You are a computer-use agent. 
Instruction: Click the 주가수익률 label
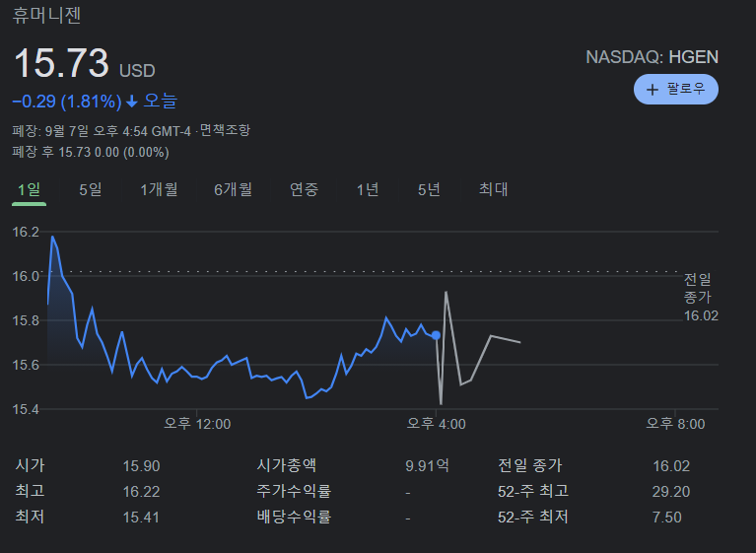point(294,491)
